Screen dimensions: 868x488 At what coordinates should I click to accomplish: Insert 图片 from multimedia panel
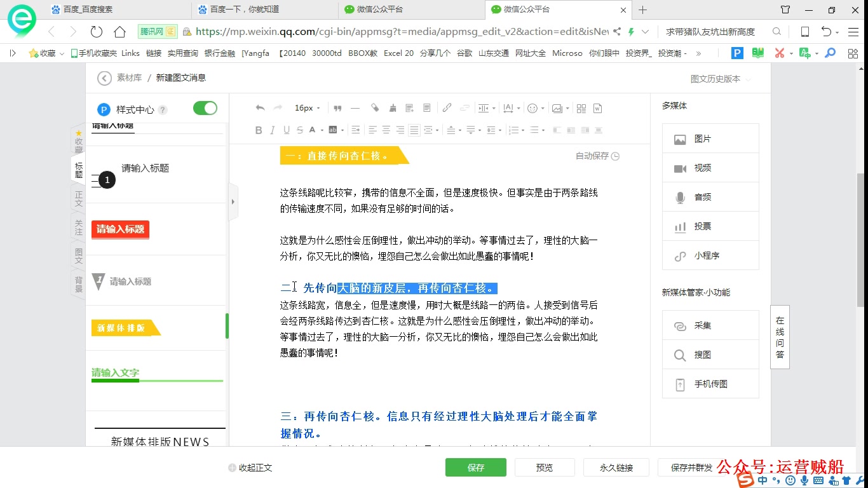[710, 139]
